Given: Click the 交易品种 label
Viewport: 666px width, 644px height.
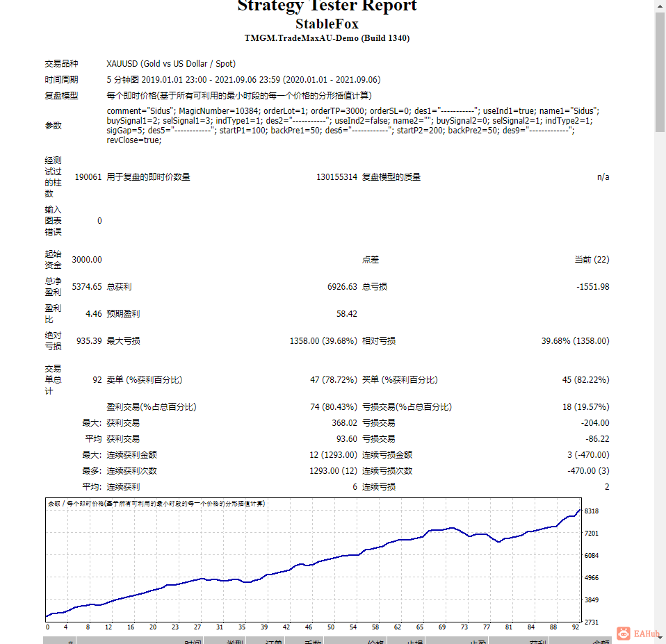Looking at the screenshot, I should point(61,64).
